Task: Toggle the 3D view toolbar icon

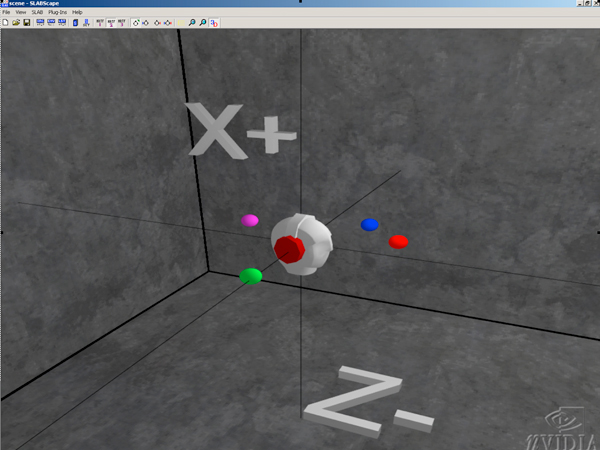Action: click(x=214, y=23)
